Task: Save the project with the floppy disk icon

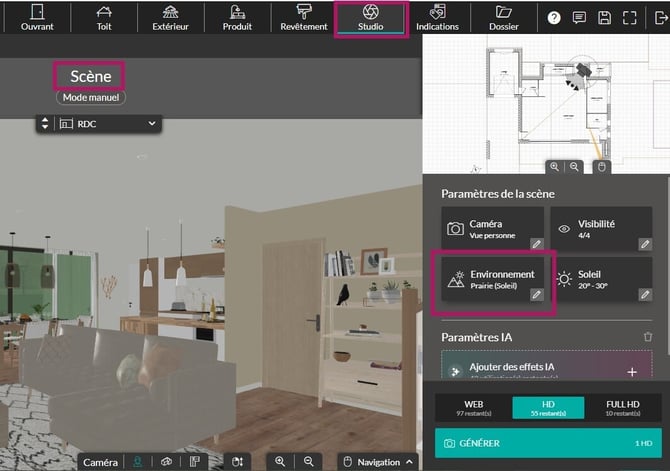Action: pyautogui.click(x=604, y=17)
